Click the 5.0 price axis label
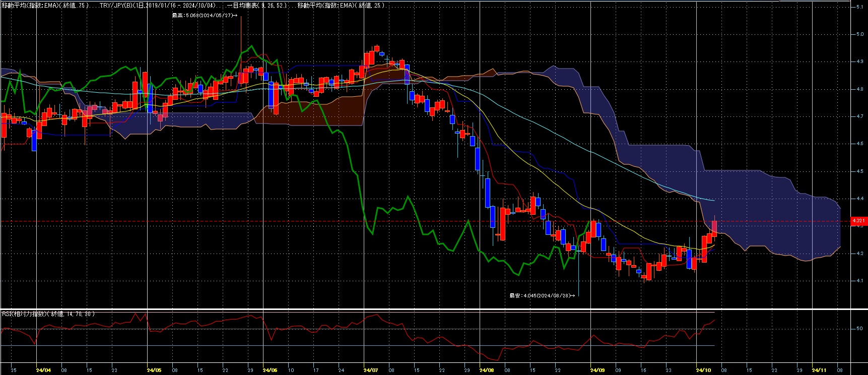This screenshot has width=868, height=375. click(x=859, y=34)
